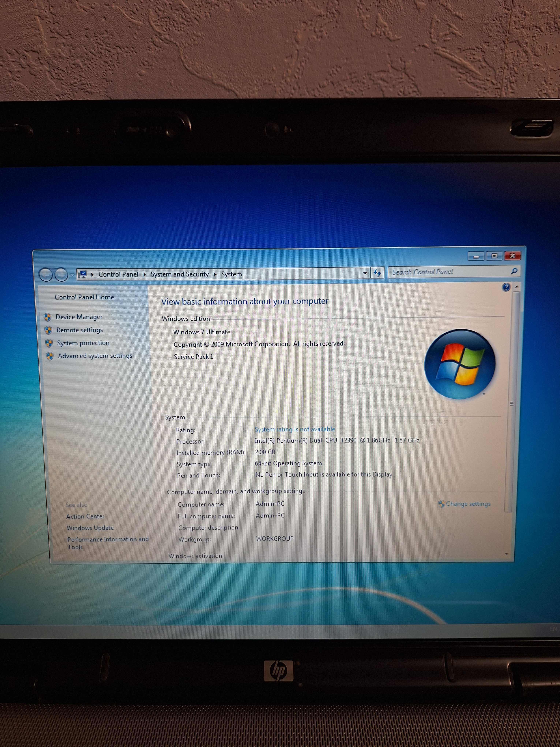
Task: Click the Back navigation arrow
Action: (46, 275)
